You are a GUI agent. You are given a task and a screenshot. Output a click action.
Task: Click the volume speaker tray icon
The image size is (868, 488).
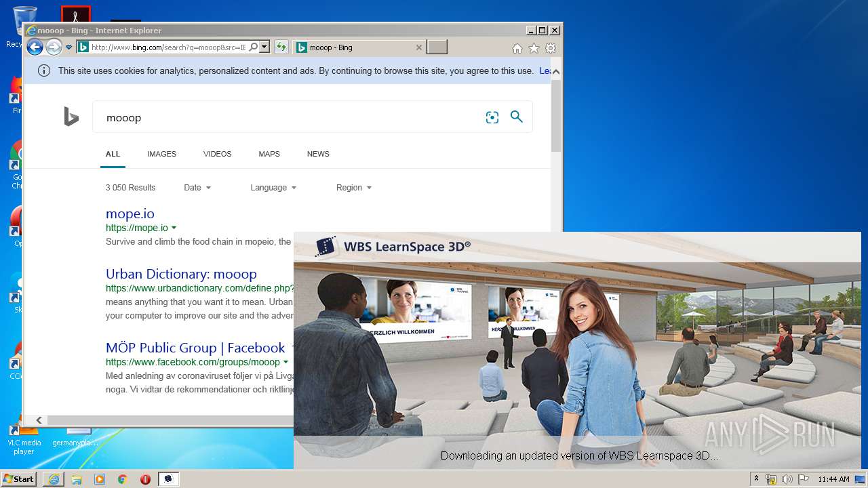787,479
